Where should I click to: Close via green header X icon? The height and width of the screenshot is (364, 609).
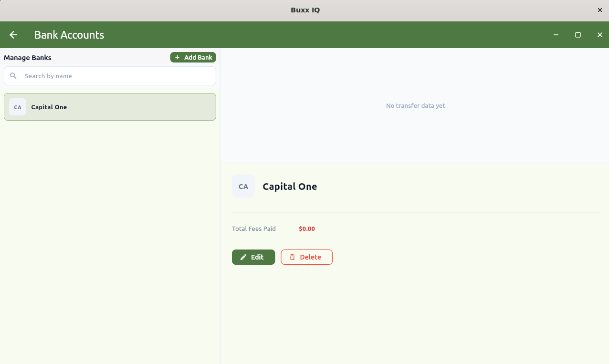pos(600,35)
